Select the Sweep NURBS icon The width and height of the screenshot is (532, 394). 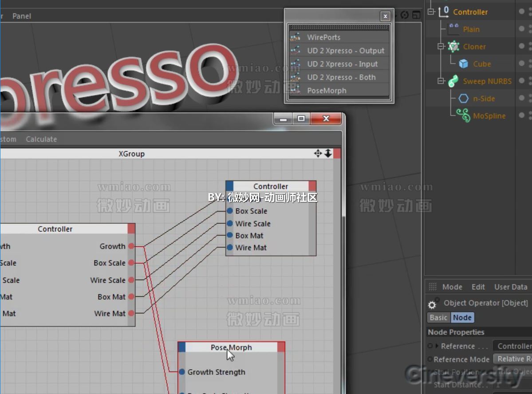click(x=453, y=81)
